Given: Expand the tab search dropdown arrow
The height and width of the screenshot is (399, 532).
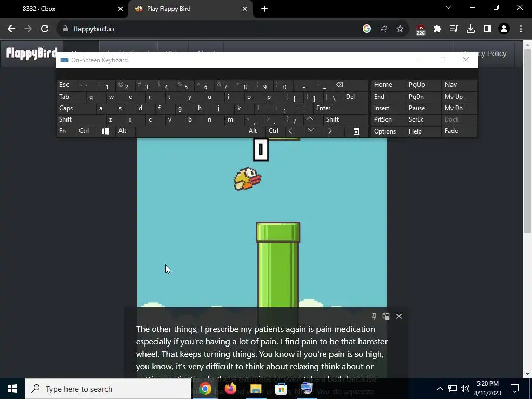Looking at the screenshot, I should [448, 7].
